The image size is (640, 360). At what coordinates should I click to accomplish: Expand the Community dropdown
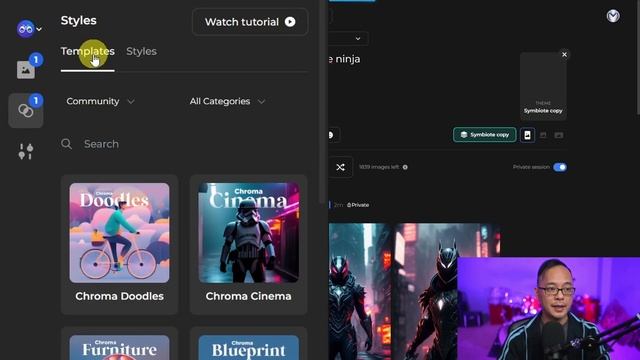100,101
